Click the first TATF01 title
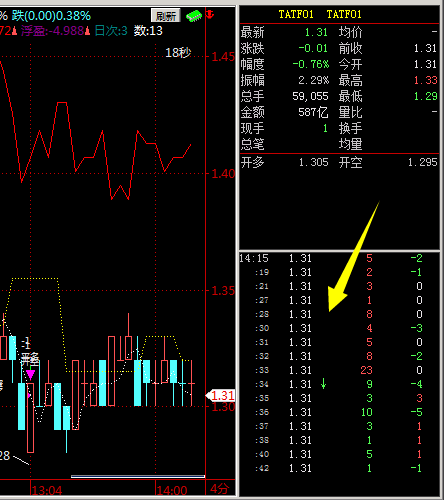 pos(296,14)
